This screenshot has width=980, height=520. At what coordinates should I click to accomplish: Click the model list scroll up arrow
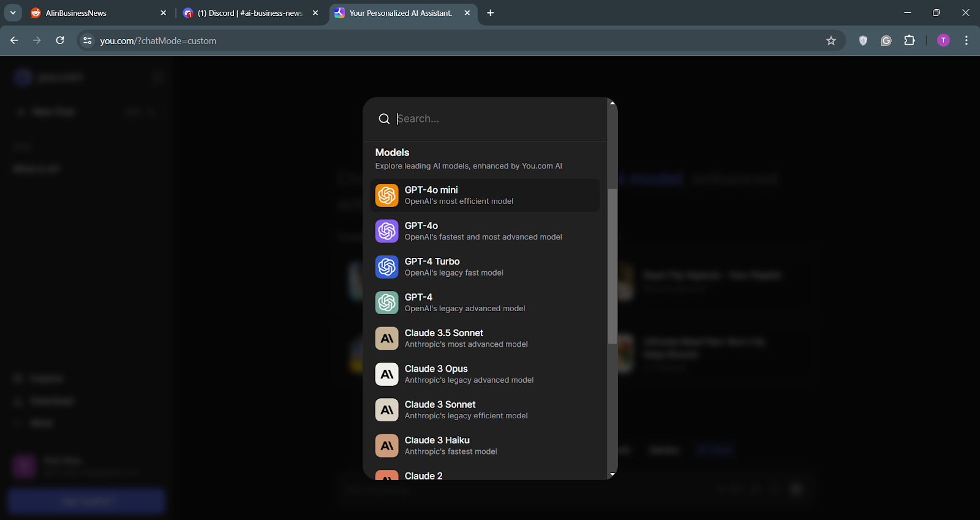pos(612,103)
